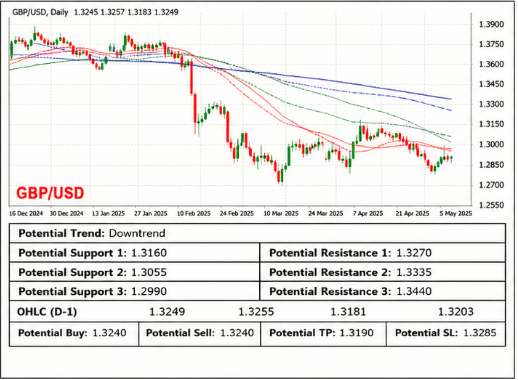Click the OHLC open value 1.3249
This screenshot has width=518, height=380.
167,312
